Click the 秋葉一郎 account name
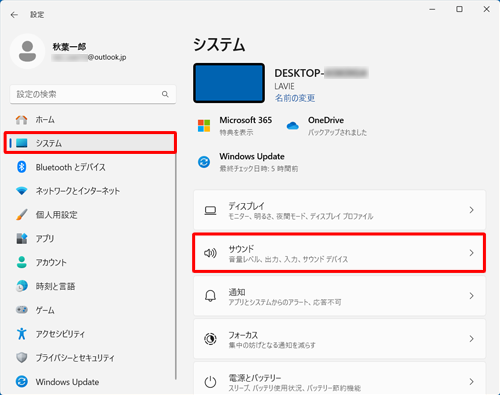The width and height of the screenshot is (500, 395). (69, 47)
